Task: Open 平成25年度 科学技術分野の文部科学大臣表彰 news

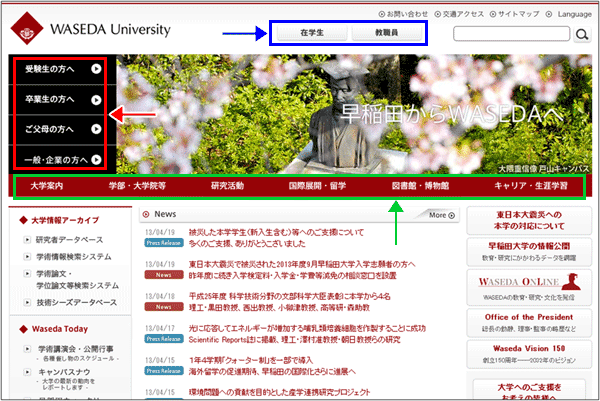Action: 289,296
